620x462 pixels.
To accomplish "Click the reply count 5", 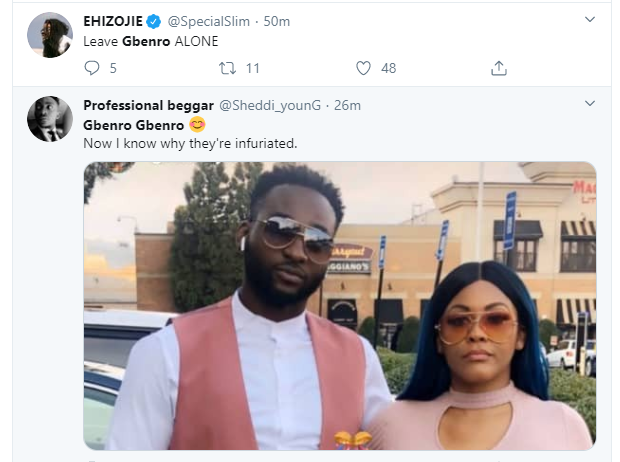I will point(113,68).
